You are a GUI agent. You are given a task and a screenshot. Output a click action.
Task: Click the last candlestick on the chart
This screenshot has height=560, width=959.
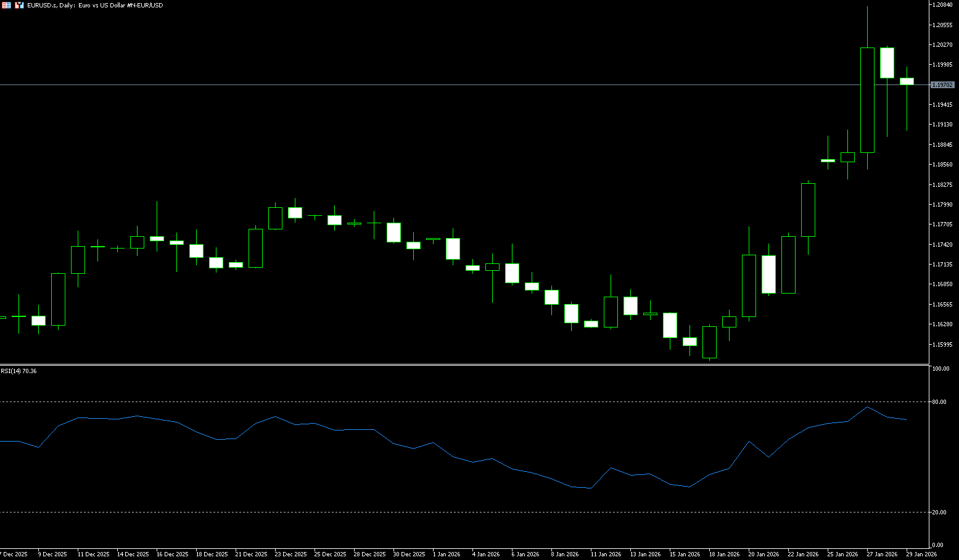[x=907, y=81]
